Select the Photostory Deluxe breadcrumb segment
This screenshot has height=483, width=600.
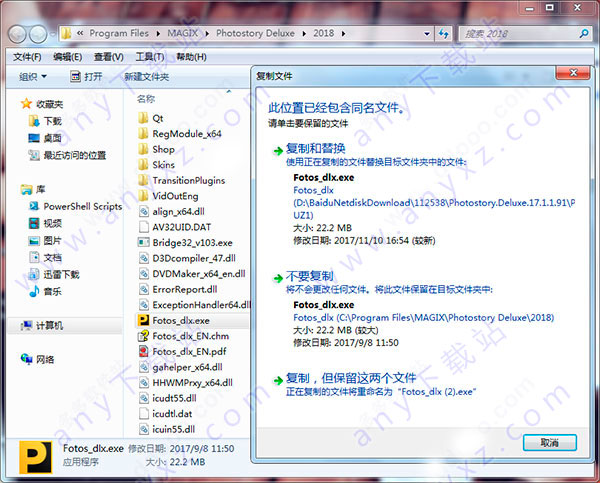pyautogui.click(x=255, y=33)
